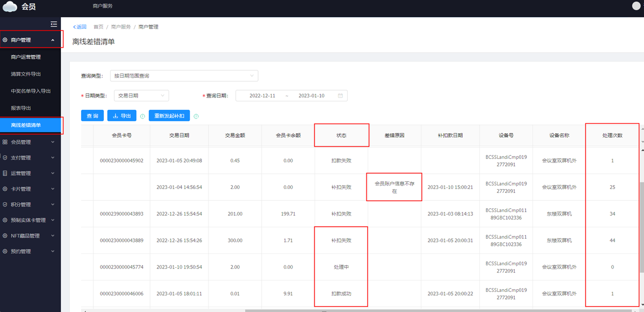The height and width of the screenshot is (312, 644).
Task: Expand the 运营管理 menu
Action: (53, 173)
